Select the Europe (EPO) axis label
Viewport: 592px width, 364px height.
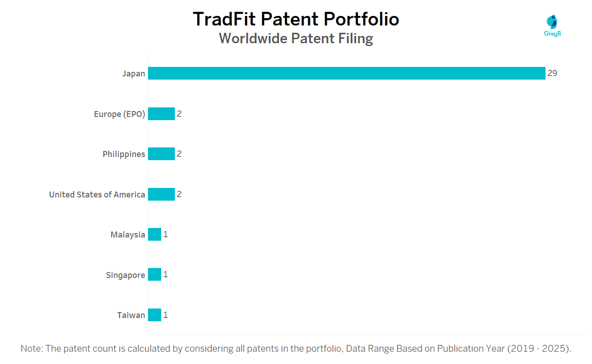click(119, 114)
